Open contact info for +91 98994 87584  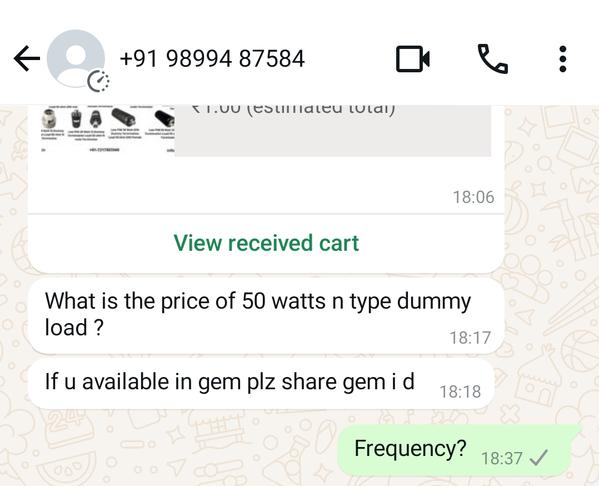point(212,59)
